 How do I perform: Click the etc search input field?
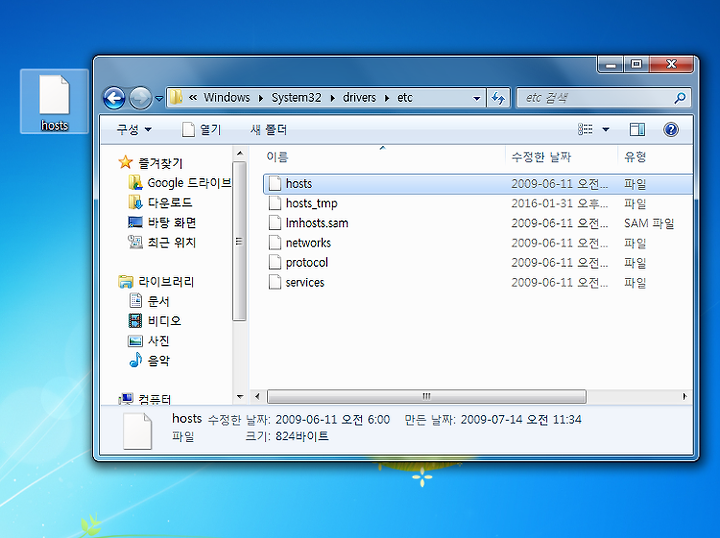pos(595,98)
